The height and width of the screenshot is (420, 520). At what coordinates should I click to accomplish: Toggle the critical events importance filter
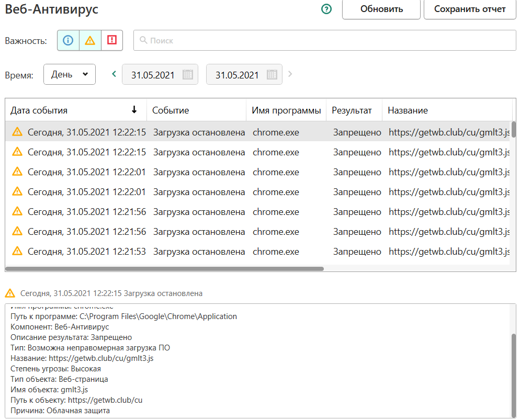(x=112, y=40)
